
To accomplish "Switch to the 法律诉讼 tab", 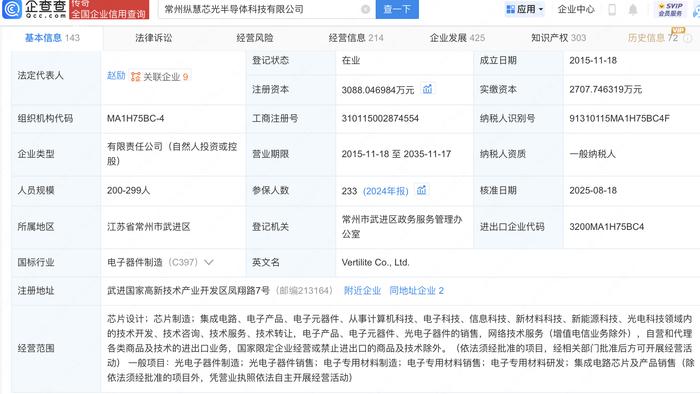I will [154, 38].
